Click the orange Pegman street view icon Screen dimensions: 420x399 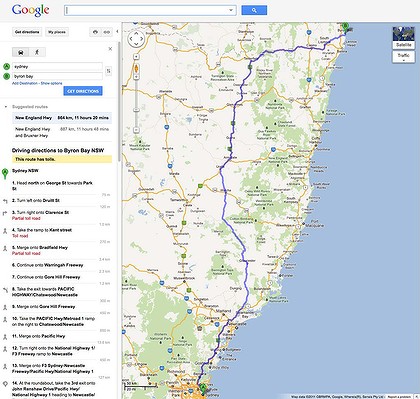tap(136, 69)
